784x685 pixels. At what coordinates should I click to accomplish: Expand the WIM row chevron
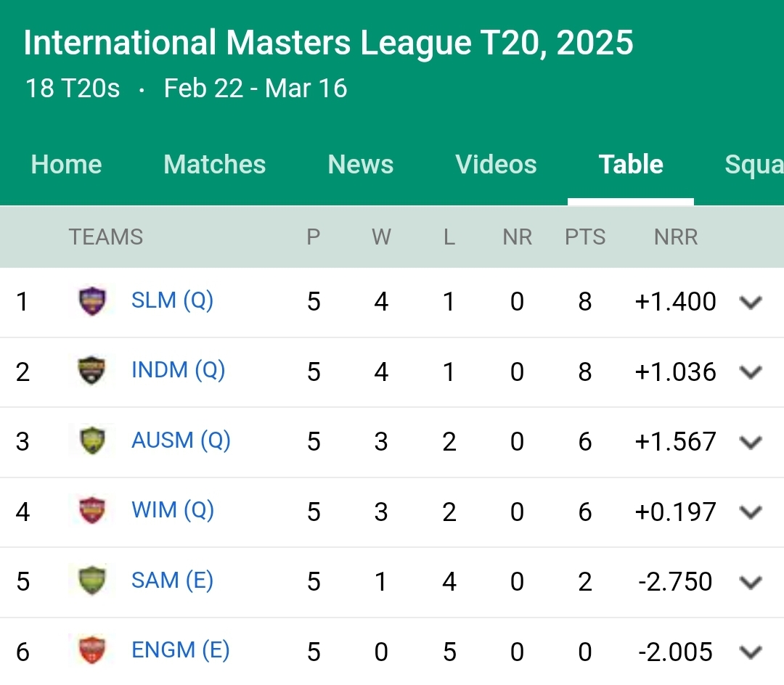tap(751, 512)
